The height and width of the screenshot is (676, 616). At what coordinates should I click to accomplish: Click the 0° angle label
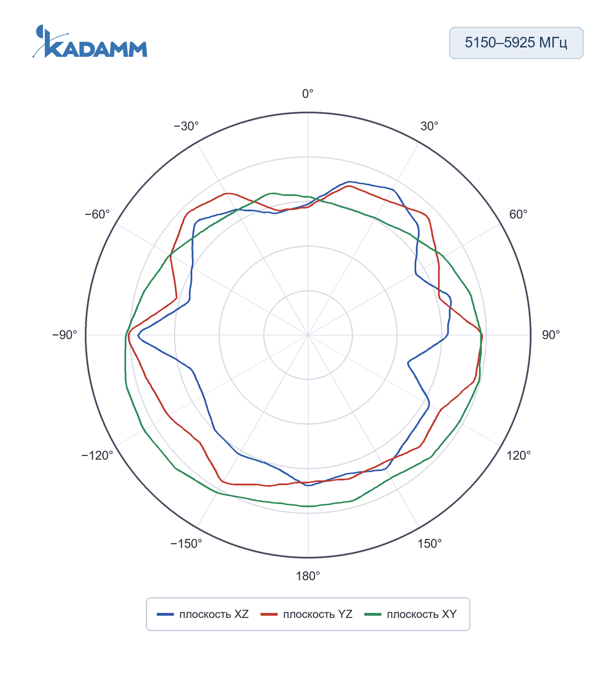(x=308, y=94)
